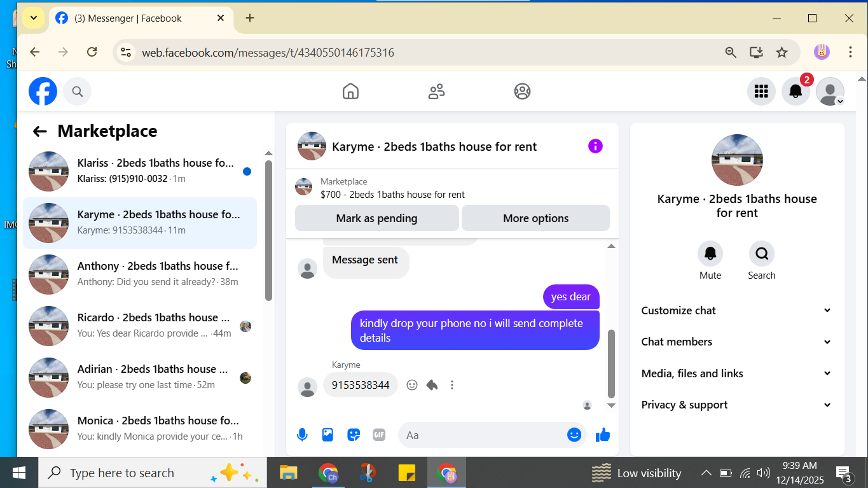Choose a sticker with the sticker icon
Image resolution: width=868 pixels, height=488 pixels.
pos(354,435)
